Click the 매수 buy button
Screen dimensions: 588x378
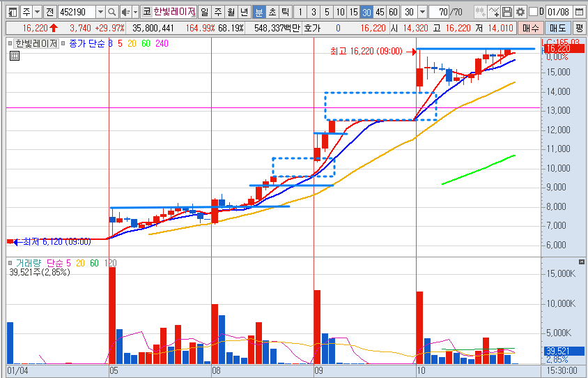pyautogui.click(x=530, y=28)
